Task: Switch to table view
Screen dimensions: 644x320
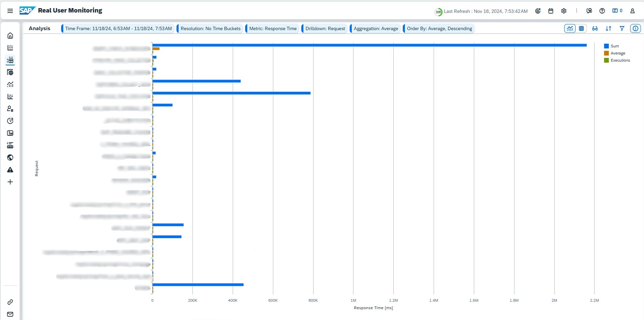Action: pyautogui.click(x=581, y=28)
